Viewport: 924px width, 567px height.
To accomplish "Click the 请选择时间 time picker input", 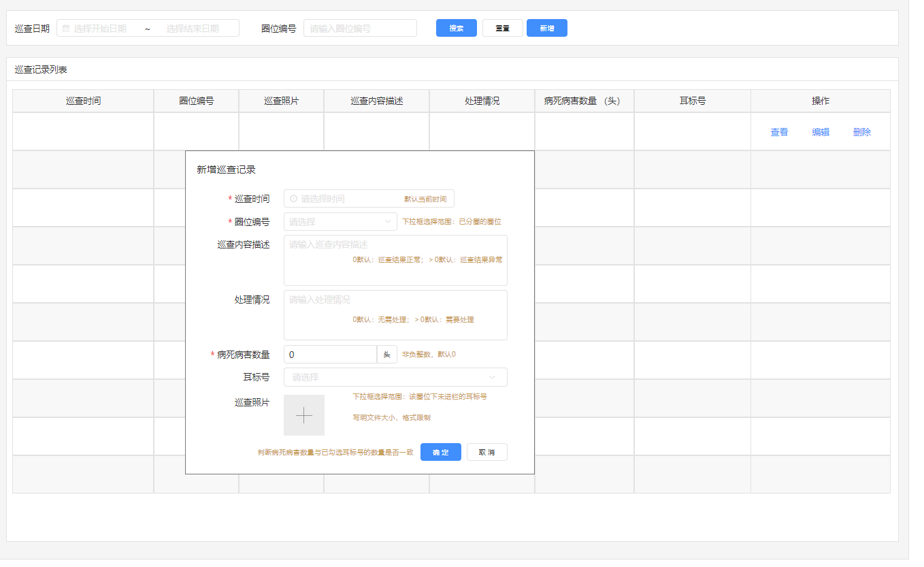I will pos(369,199).
